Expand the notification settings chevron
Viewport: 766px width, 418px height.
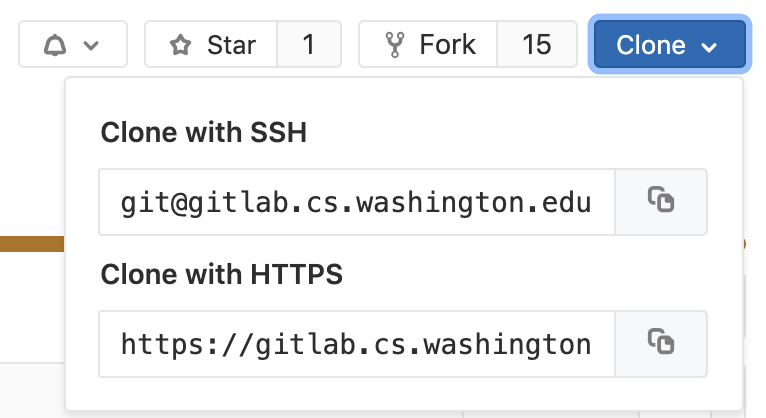pyautogui.click(x=91, y=46)
